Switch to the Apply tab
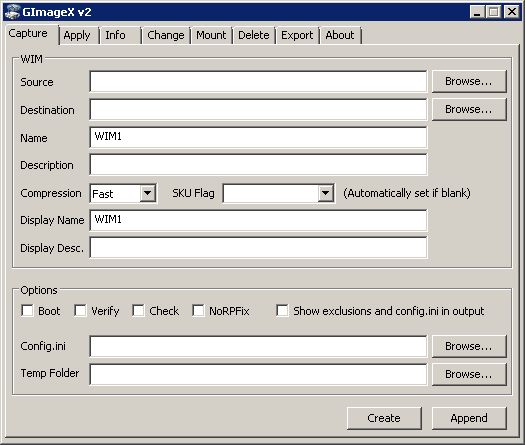This screenshot has width=525, height=445. [77, 35]
